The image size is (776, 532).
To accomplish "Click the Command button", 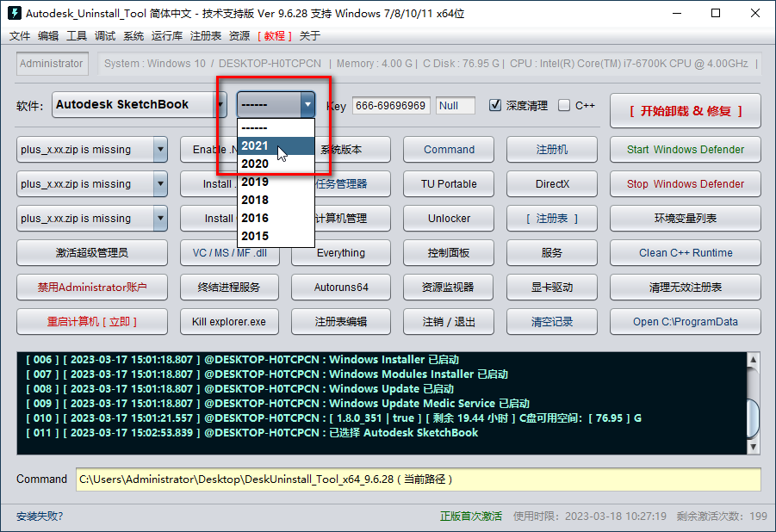I will click(449, 150).
